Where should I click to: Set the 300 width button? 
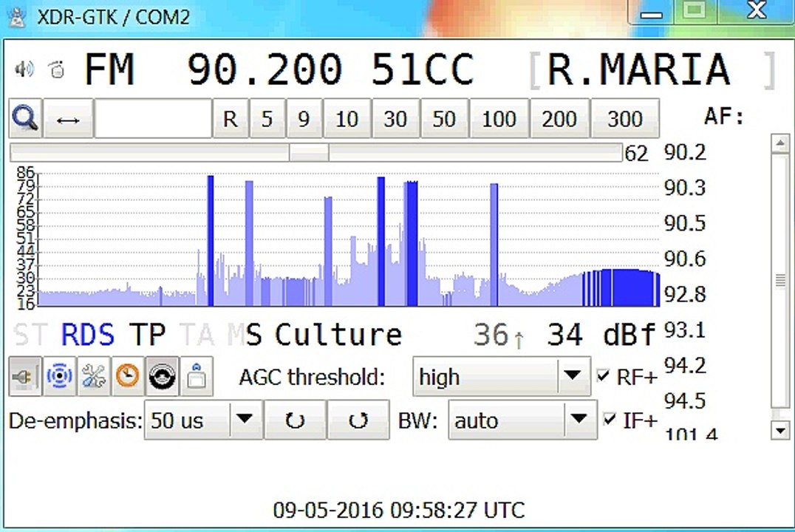[x=625, y=119]
